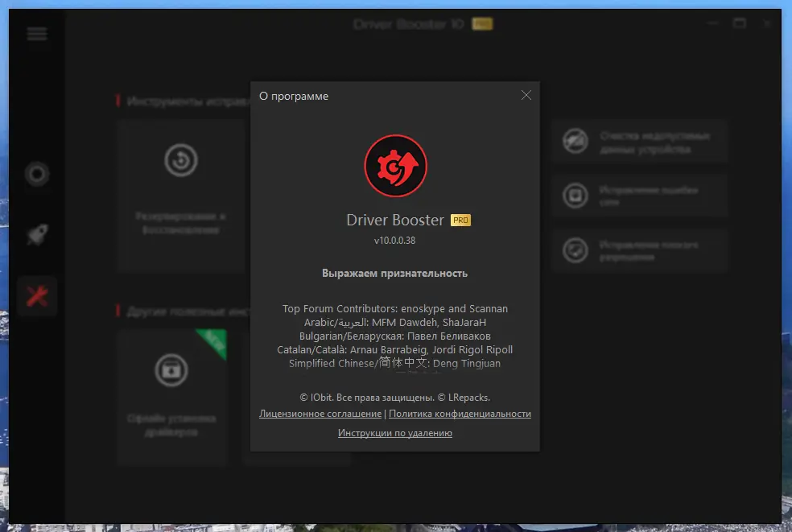The width and height of the screenshot is (792, 532).
Task: Click the Bulgarian translator line with Павел Беливаков
Action: tap(395, 336)
